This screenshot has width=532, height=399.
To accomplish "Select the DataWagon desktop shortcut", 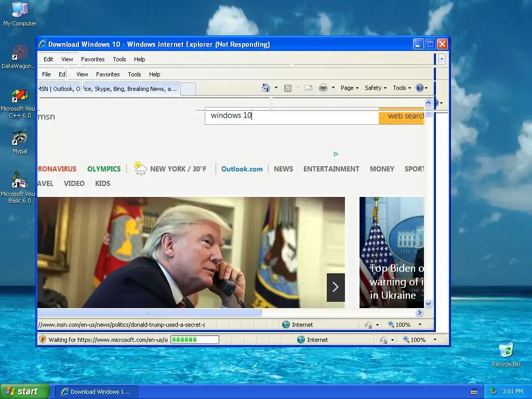I will pos(18,57).
